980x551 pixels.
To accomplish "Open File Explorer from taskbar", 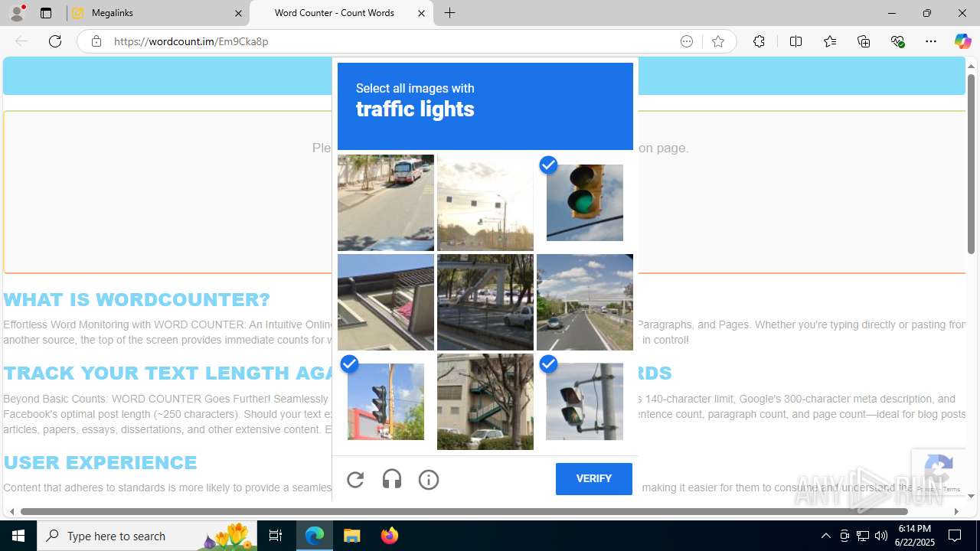I will [x=352, y=536].
